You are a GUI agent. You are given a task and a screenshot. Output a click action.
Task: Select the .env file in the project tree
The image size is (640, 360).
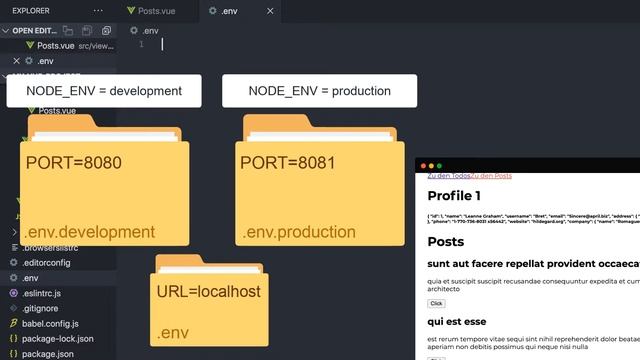(x=58, y=278)
